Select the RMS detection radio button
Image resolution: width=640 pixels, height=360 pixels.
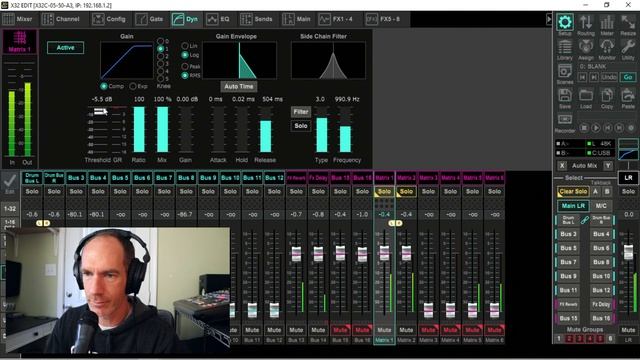point(185,76)
